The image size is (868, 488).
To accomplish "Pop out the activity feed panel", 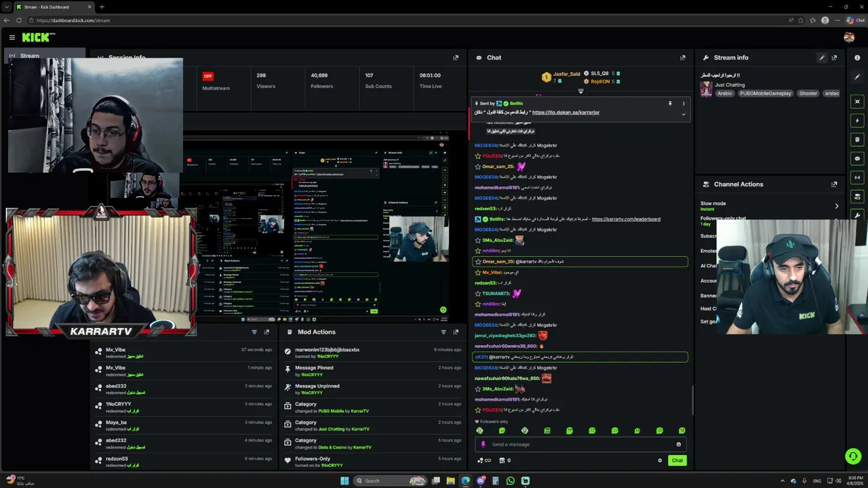I will coord(267,332).
